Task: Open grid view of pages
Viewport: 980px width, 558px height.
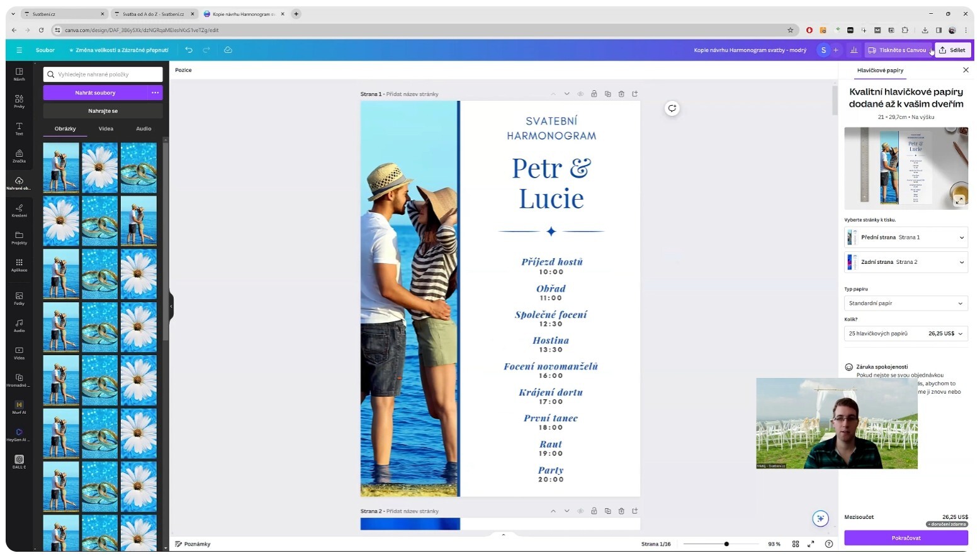Action: coord(796,544)
